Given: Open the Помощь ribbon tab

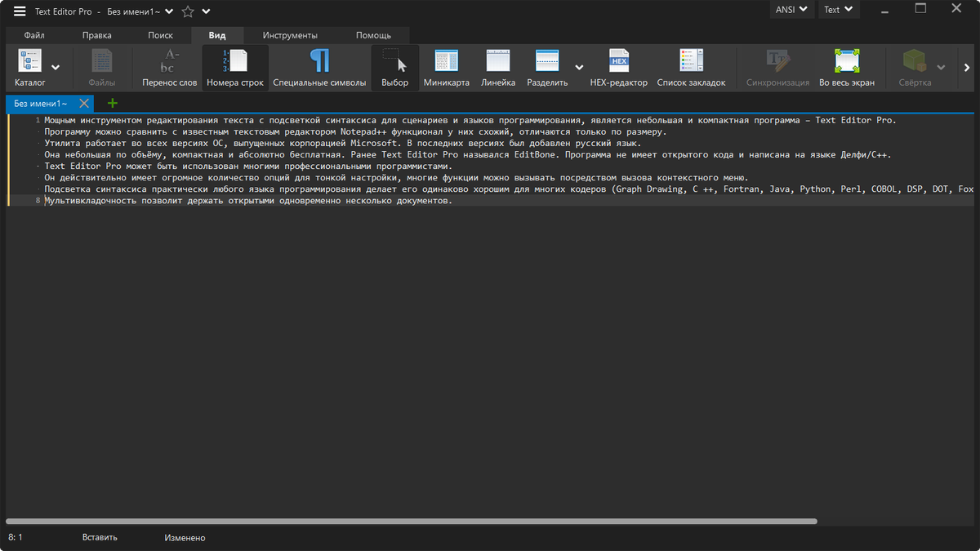Looking at the screenshot, I should click(x=373, y=35).
